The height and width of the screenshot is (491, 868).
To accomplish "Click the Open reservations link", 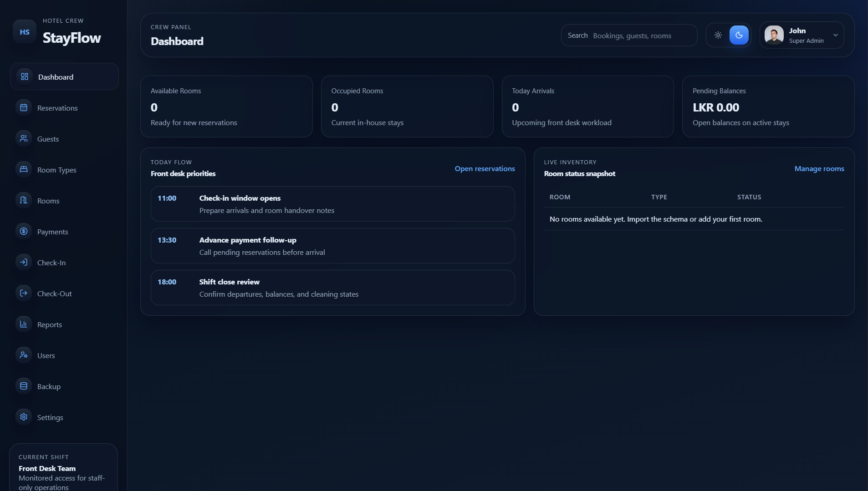I will (x=485, y=168).
